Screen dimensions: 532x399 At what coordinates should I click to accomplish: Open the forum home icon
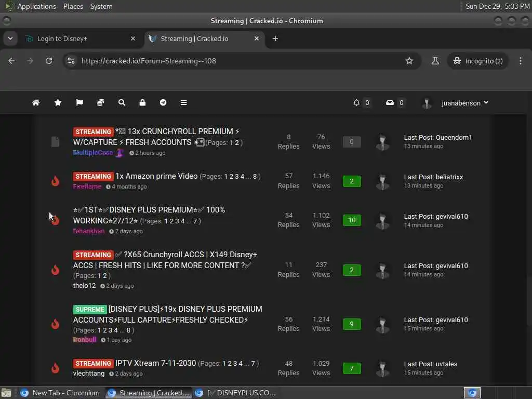click(36, 102)
